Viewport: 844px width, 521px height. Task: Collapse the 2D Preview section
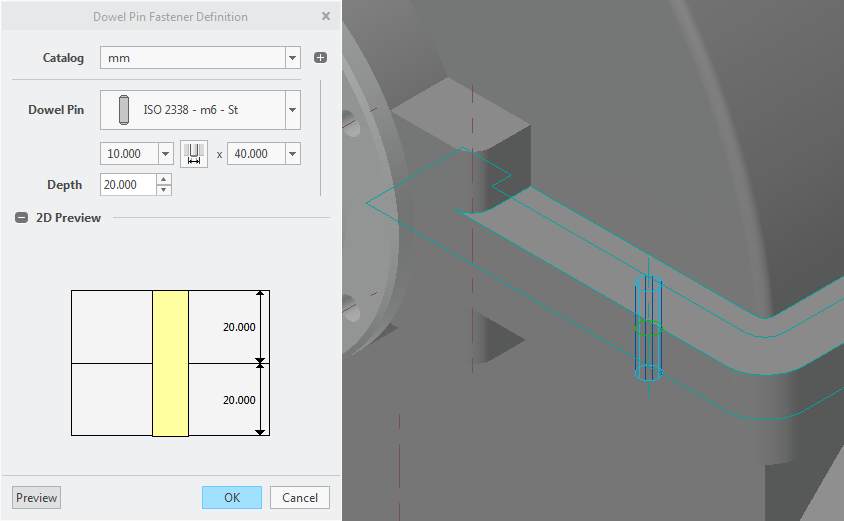point(22,217)
